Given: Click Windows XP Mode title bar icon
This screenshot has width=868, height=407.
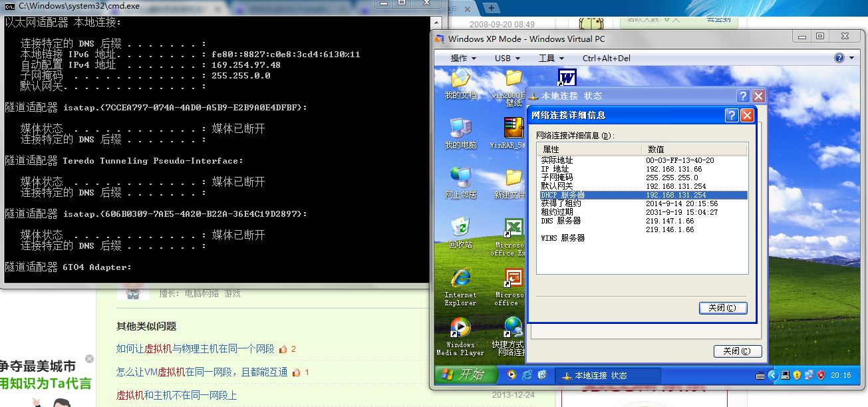Looking at the screenshot, I should [439, 39].
